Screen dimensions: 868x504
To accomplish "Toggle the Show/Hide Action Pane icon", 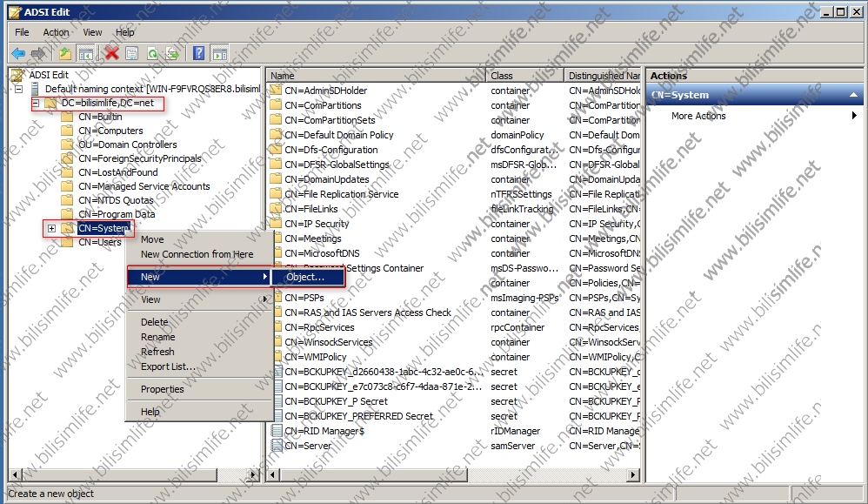I will [220, 54].
